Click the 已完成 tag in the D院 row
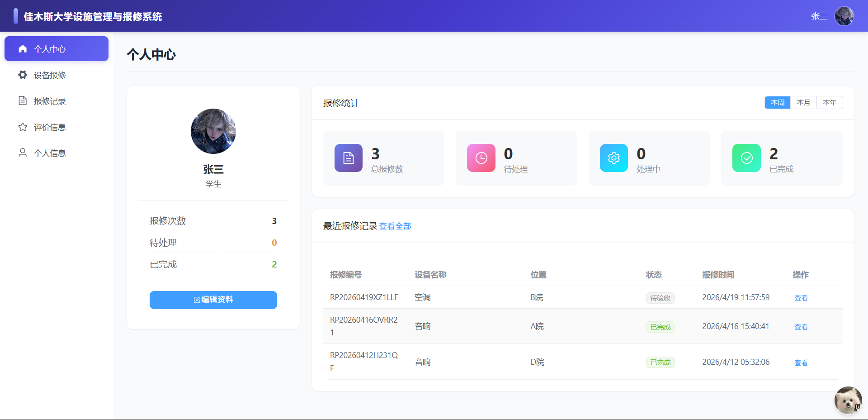Viewport: 868px width, 420px height. (x=660, y=363)
